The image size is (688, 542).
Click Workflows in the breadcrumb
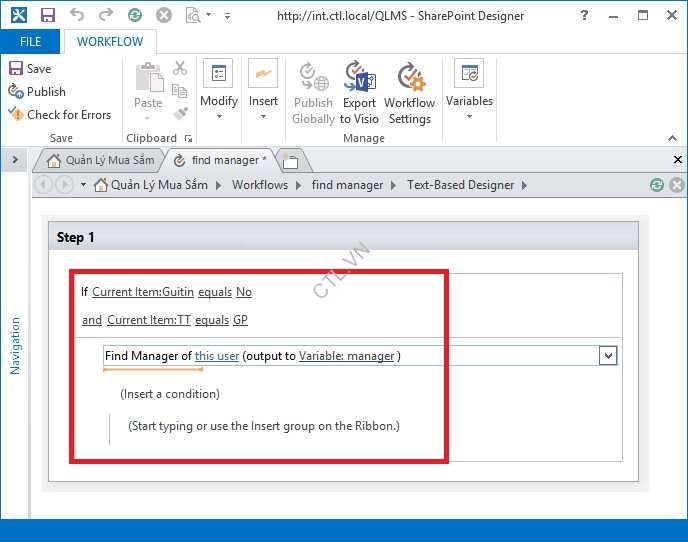coord(259,185)
